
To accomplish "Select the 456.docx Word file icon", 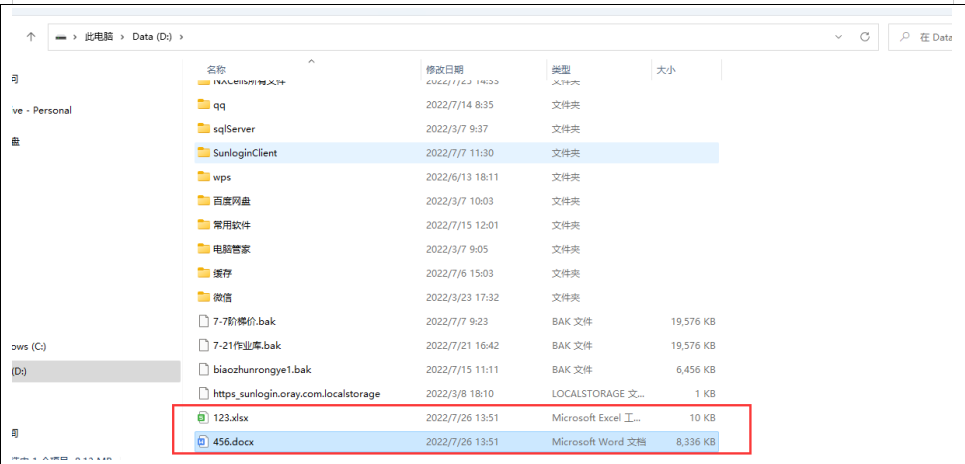I will tap(203, 442).
